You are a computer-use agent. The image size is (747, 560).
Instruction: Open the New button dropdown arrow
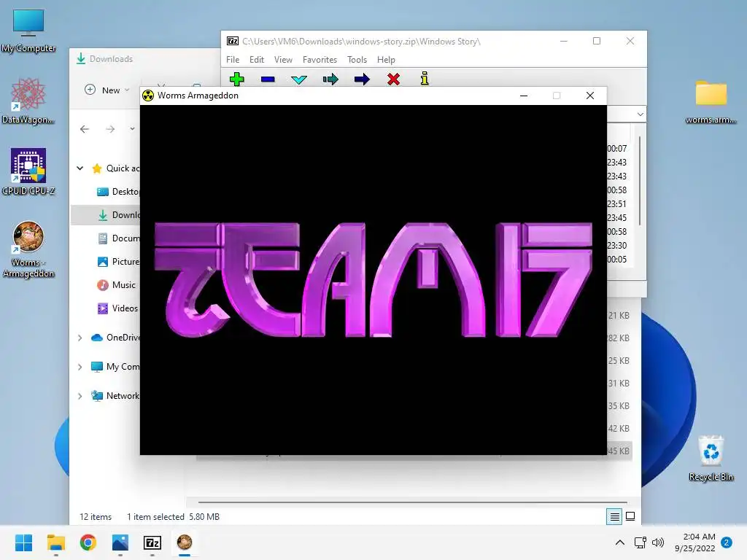click(127, 90)
